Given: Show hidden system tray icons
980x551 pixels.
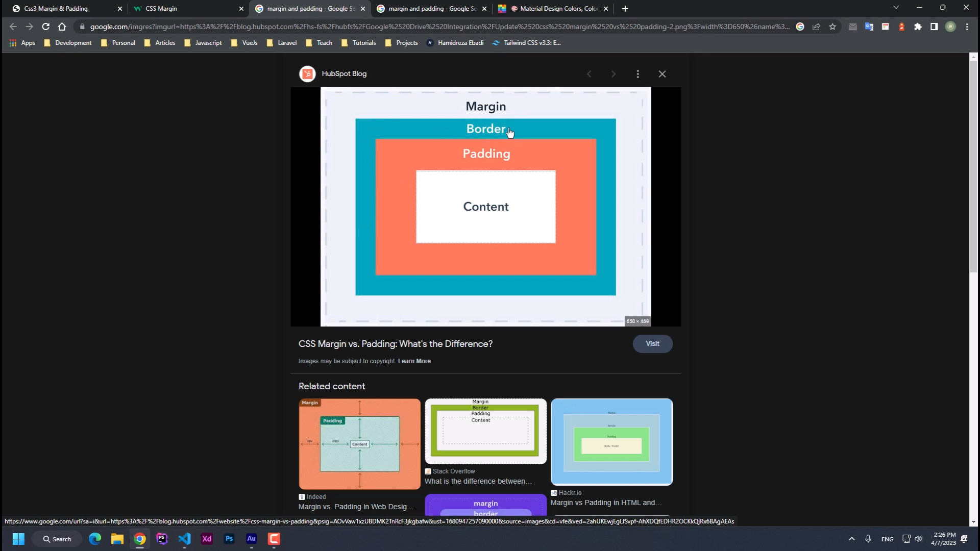Looking at the screenshot, I should pos(851,539).
